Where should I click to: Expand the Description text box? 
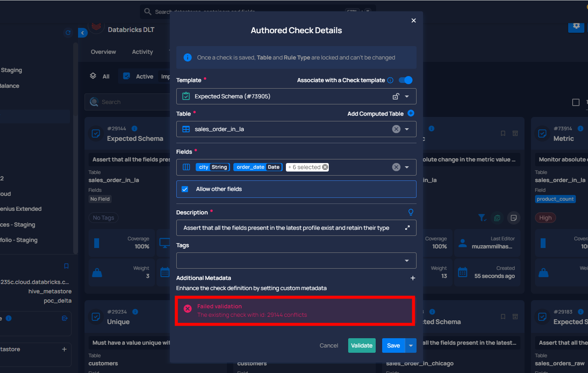(407, 228)
